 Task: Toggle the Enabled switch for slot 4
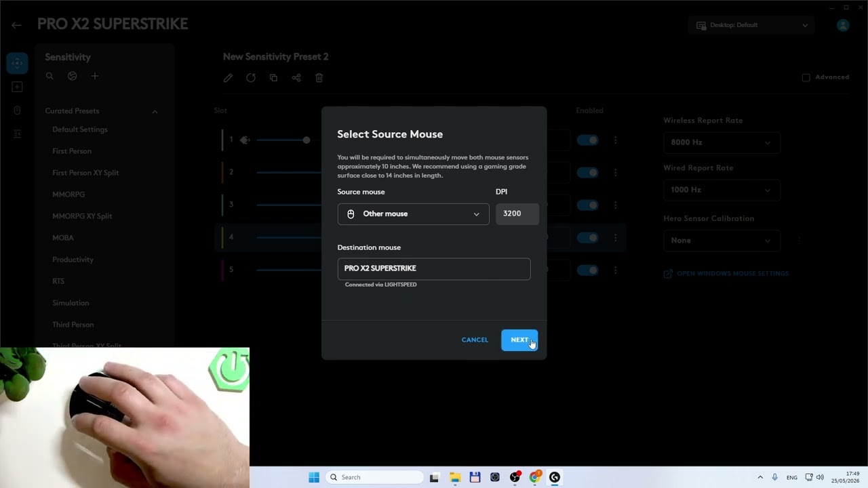coord(588,238)
